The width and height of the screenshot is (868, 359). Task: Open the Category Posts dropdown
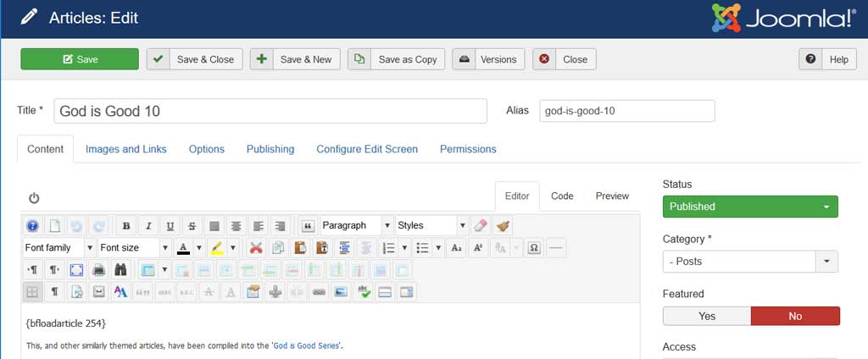[750, 262]
